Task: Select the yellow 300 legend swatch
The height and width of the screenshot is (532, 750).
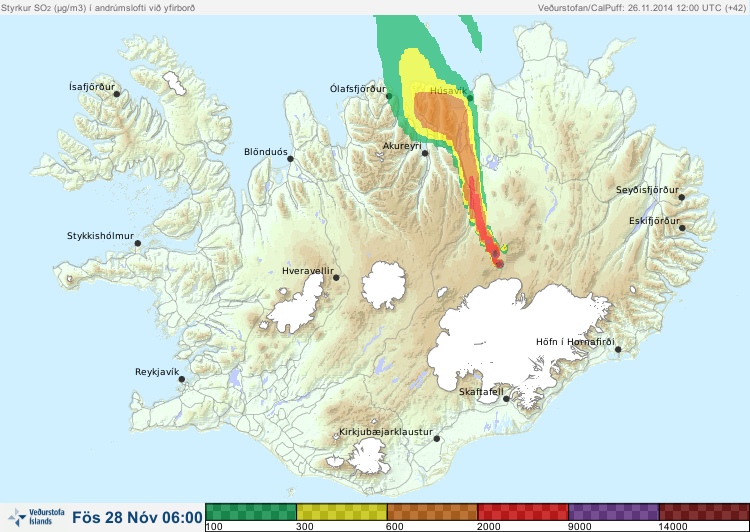Action: (342, 512)
